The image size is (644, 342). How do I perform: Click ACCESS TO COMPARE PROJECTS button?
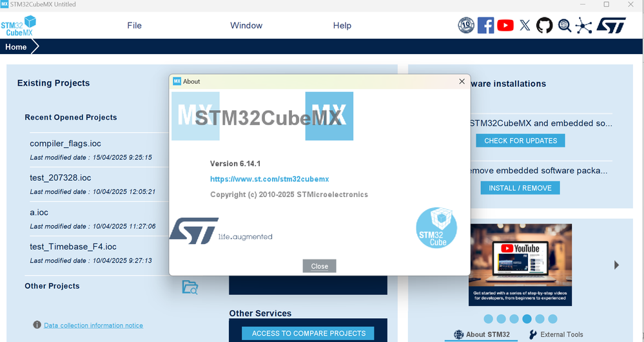[x=308, y=334]
